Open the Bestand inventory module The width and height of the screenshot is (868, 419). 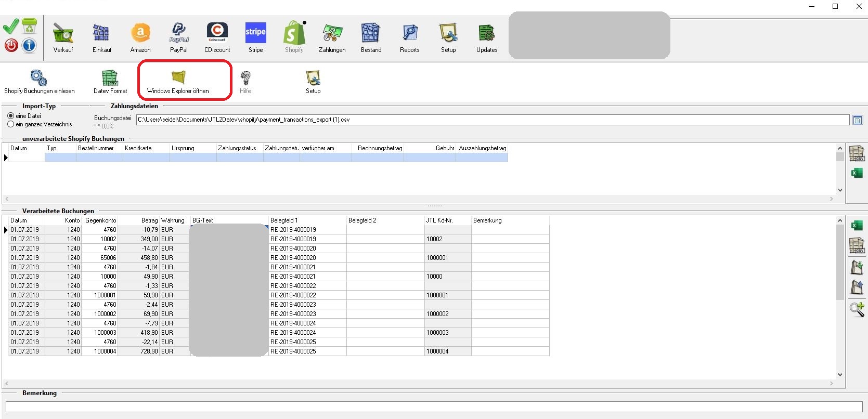[x=371, y=37]
